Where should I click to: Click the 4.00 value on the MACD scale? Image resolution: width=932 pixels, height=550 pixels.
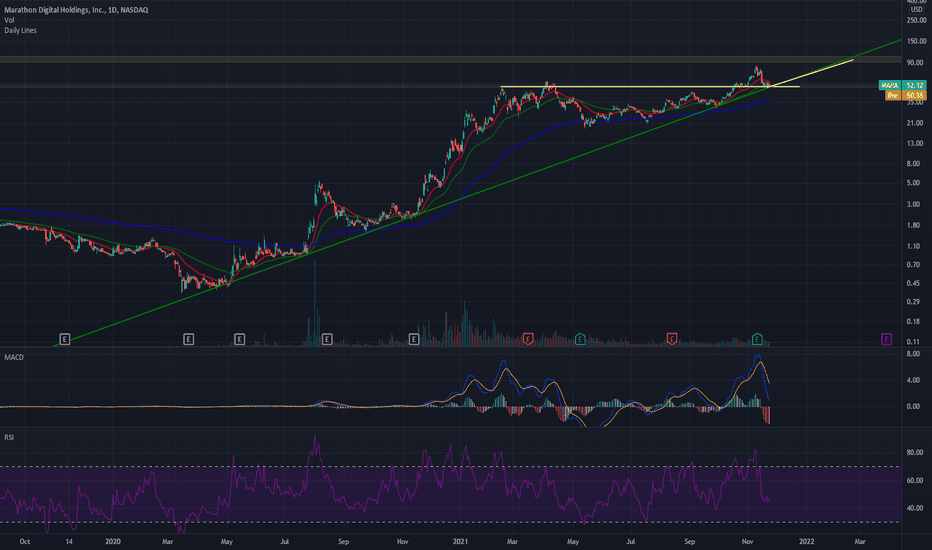[914, 380]
